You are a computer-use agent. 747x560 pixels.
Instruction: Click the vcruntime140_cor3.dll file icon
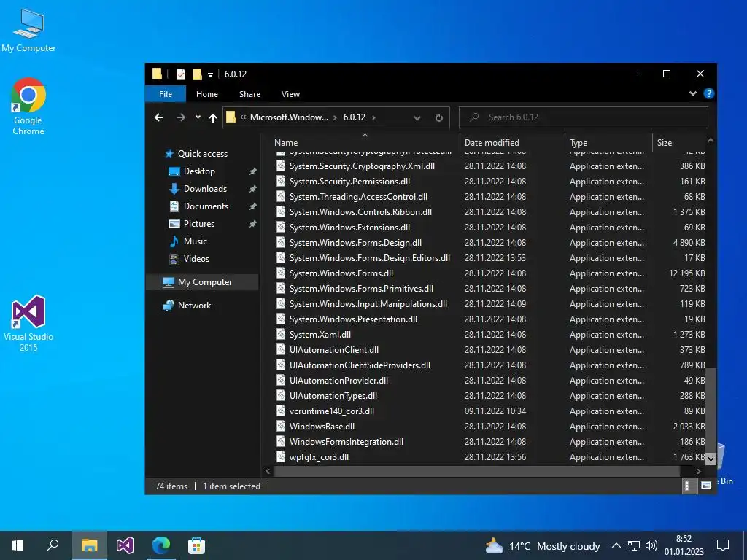[x=281, y=411]
